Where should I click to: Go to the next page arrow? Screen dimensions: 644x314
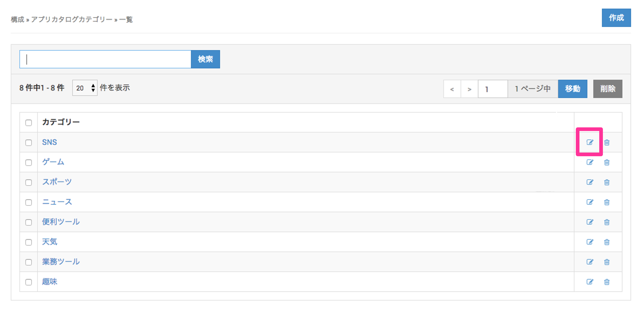pos(469,89)
